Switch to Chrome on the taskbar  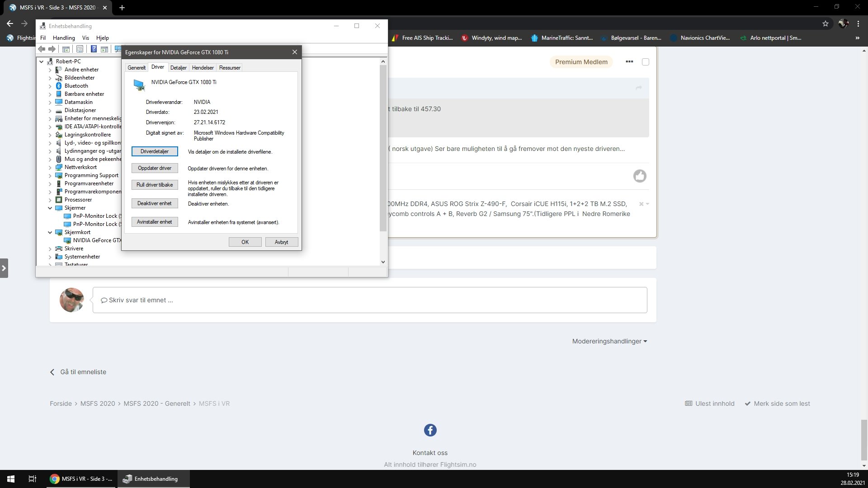pyautogui.click(x=81, y=479)
